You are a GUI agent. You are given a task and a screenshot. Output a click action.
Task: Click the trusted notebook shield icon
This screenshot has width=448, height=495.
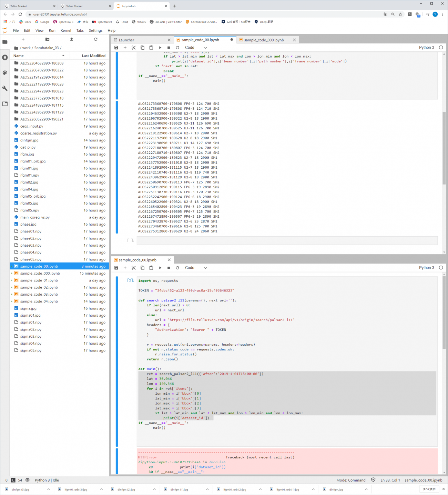pyautogui.click(x=373, y=480)
